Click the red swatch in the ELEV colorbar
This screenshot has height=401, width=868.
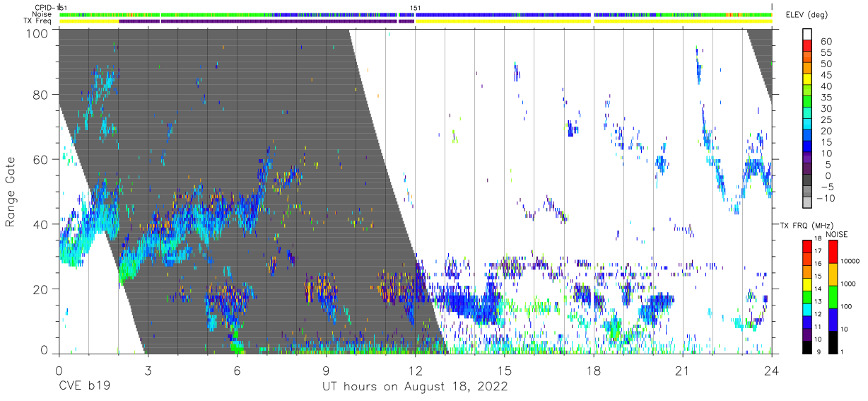[807, 45]
